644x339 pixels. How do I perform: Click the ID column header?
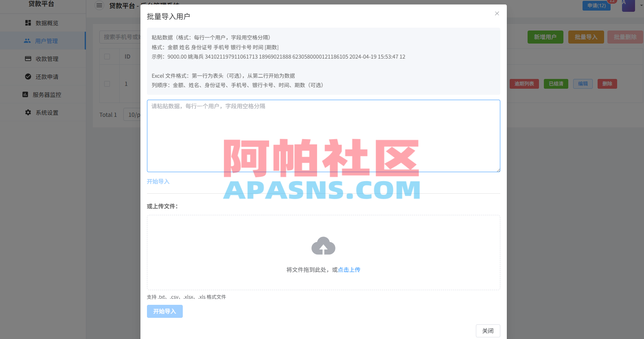tap(127, 57)
